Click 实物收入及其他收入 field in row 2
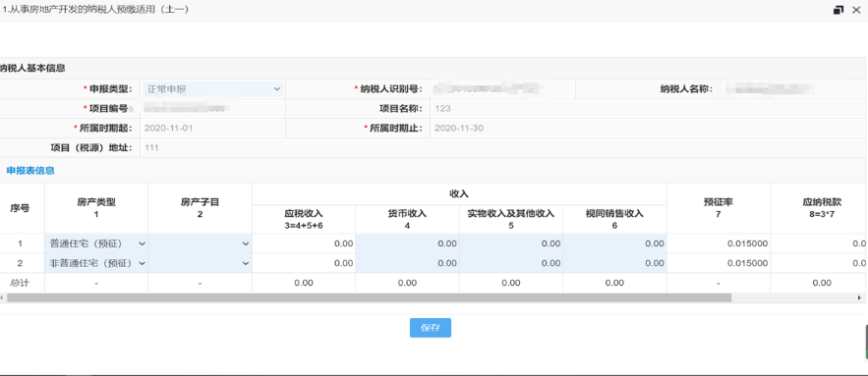Image resolution: width=868 pixels, height=376 pixels. tap(511, 263)
